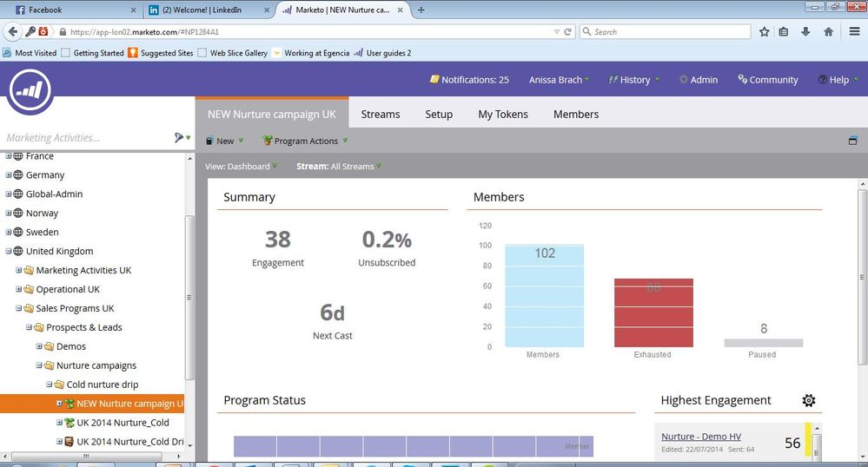
Task: Open the Help menu icon
Action: [x=823, y=80]
